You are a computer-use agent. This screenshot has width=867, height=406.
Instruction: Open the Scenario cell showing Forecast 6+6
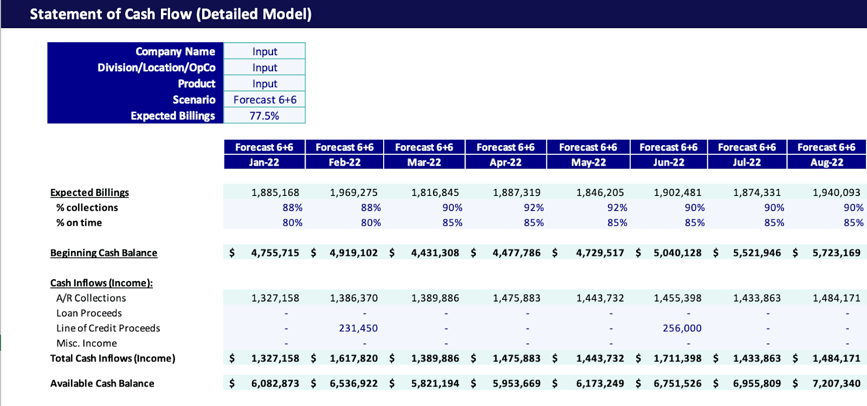264,100
